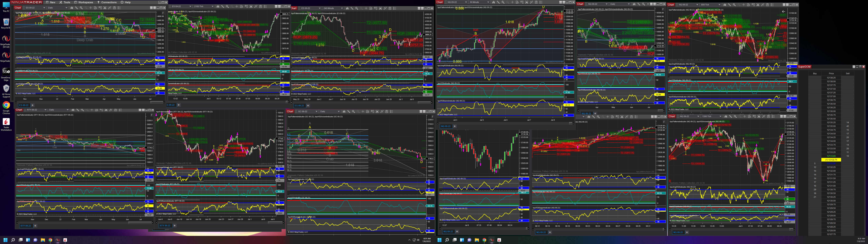Click bar style icon on NQ 60 Minute chart
The height and width of the screenshot is (244, 868).
[494, 2]
